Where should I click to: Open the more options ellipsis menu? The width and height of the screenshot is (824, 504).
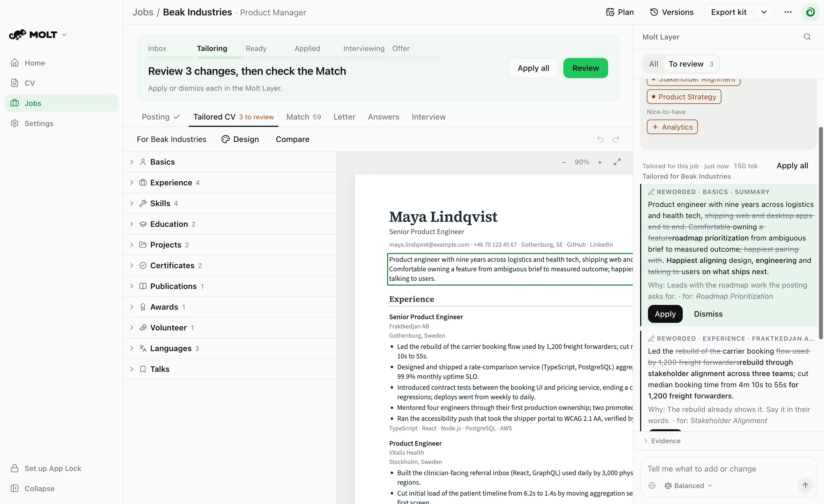pos(788,12)
